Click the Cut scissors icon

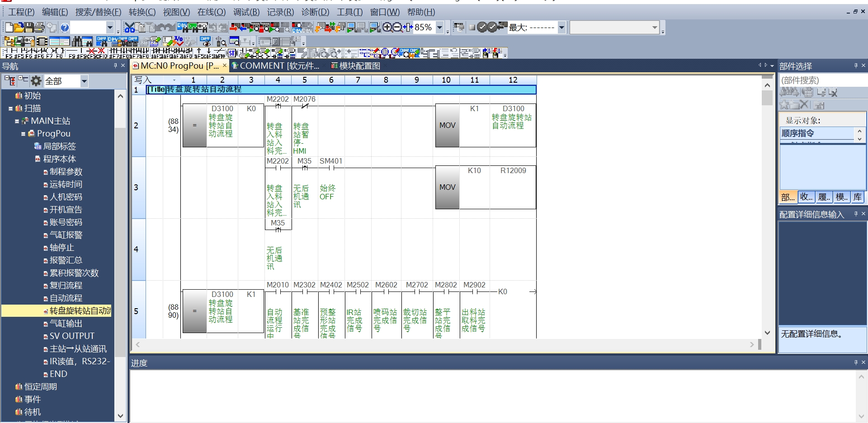129,28
